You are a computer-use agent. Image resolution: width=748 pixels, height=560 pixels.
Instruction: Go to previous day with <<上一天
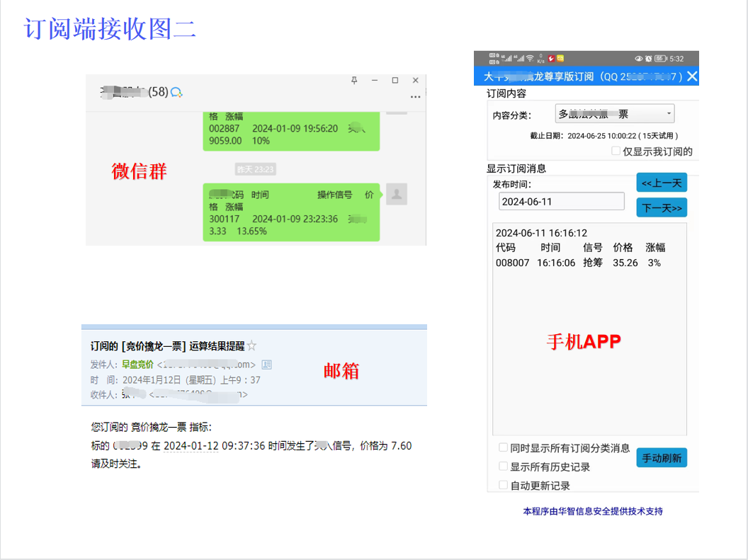click(x=662, y=183)
